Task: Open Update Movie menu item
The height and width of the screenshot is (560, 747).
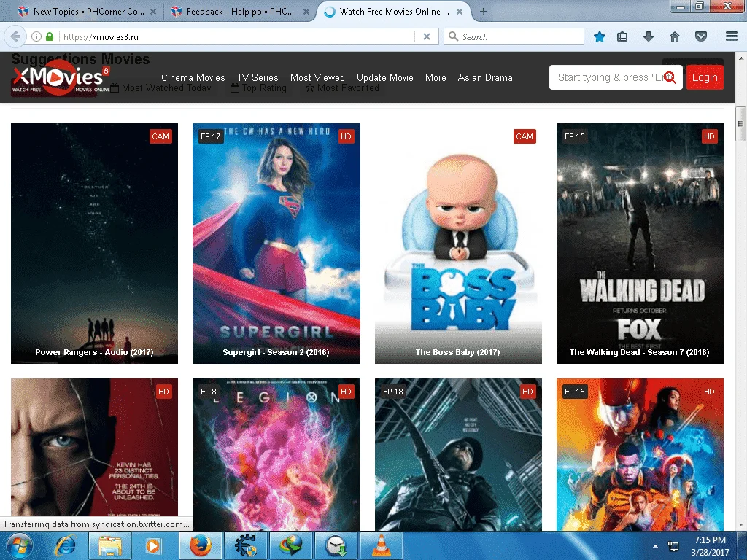Action: click(385, 77)
